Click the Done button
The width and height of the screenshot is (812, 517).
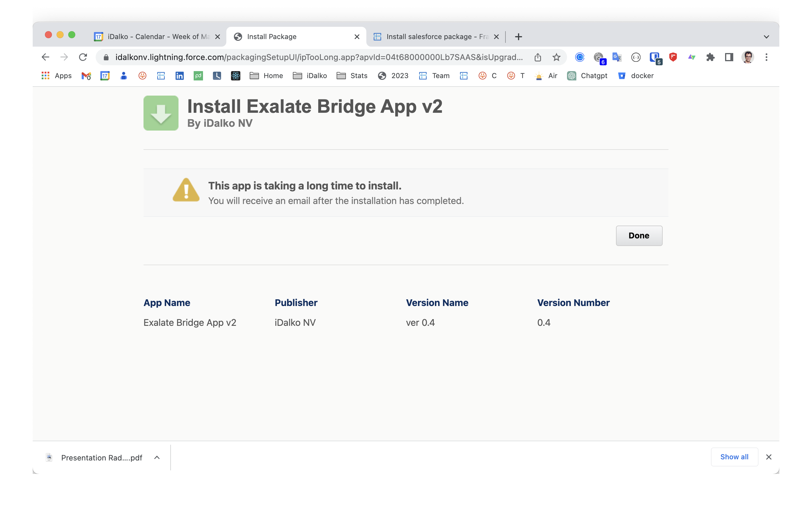[x=639, y=235]
